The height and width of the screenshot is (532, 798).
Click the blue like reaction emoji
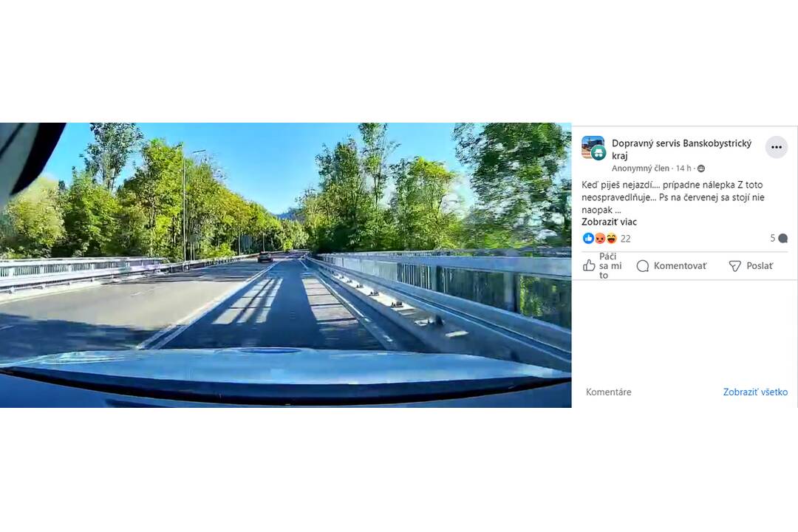click(588, 238)
